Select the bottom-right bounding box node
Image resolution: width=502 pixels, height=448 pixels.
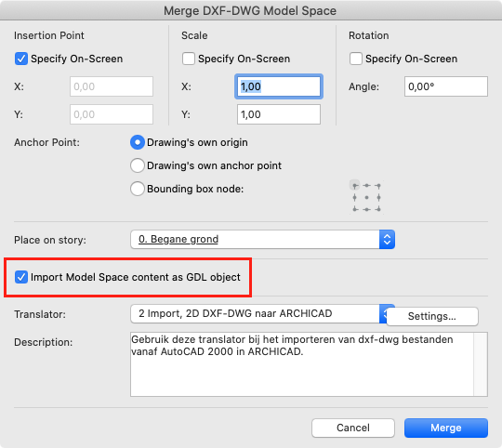click(x=378, y=209)
